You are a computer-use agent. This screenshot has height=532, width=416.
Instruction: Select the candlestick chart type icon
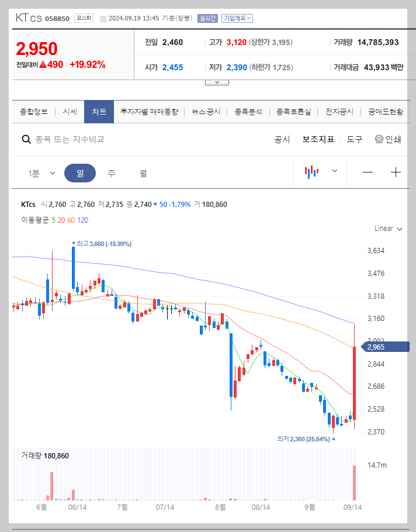click(x=312, y=172)
